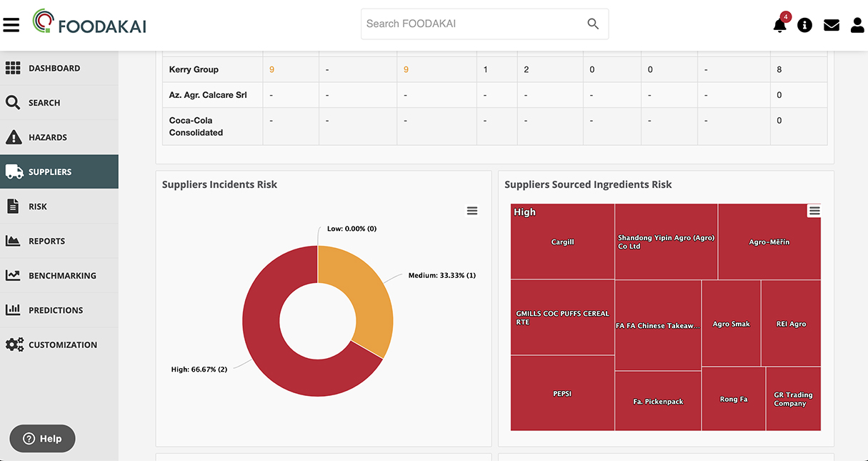
Task: Click the Benchmarking line chart icon
Action: tap(13, 275)
